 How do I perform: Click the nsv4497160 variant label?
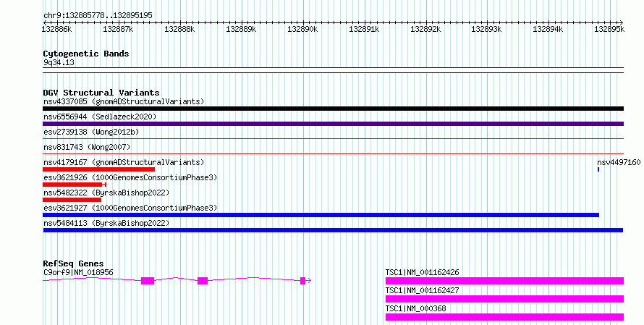pyautogui.click(x=619, y=162)
